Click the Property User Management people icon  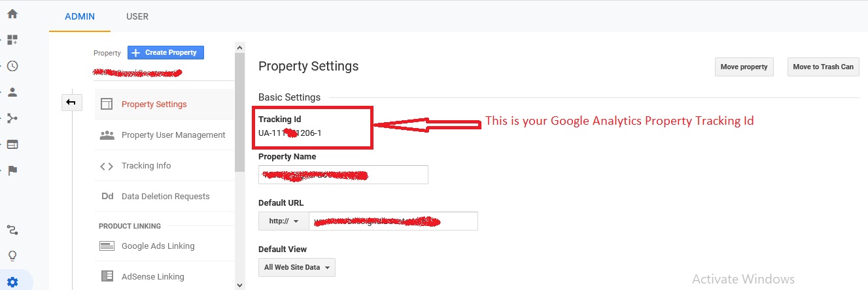(x=107, y=135)
